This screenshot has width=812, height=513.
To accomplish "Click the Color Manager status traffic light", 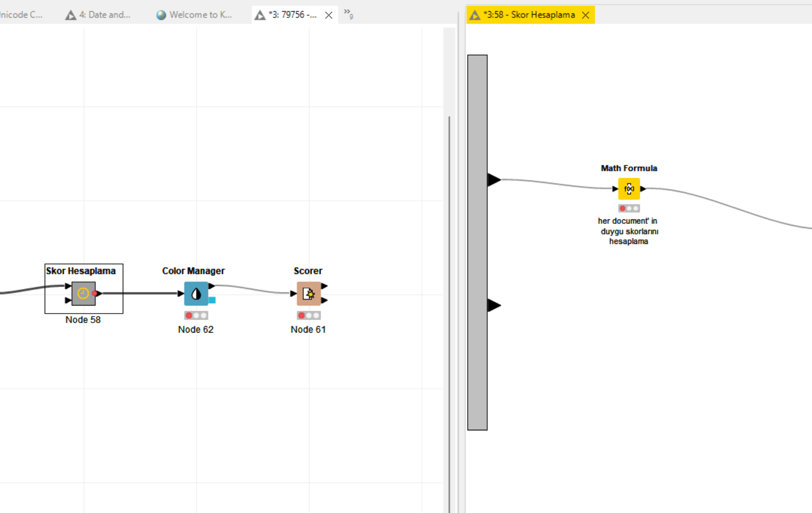I will (x=196, y=316).
